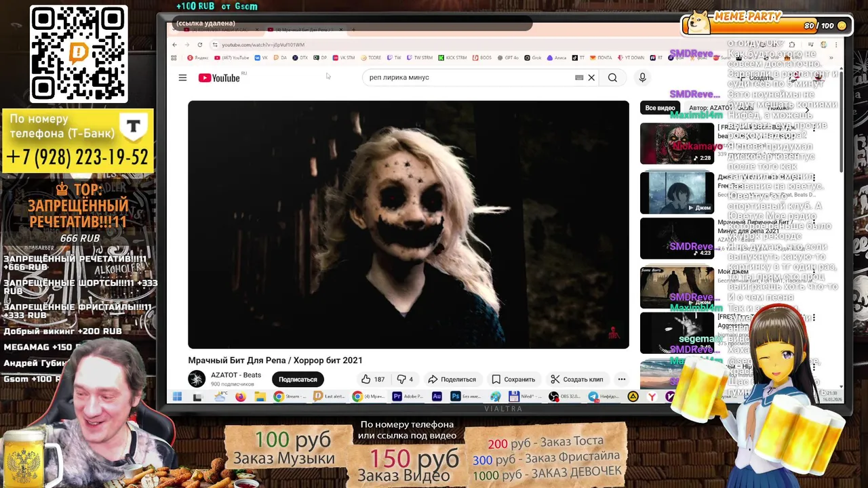Open the Grok bookmark
Viewport: 868px width, 488px height.
point(533,58)
